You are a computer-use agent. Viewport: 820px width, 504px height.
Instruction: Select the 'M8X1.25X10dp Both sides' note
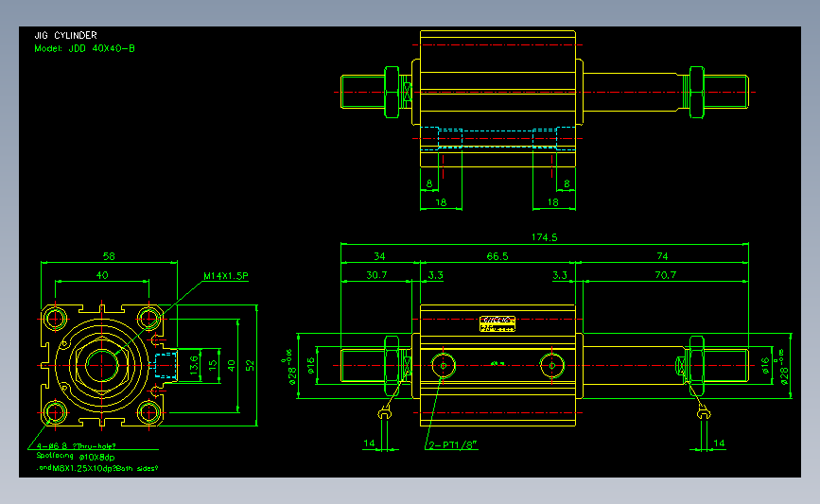(x=96, y=468)
